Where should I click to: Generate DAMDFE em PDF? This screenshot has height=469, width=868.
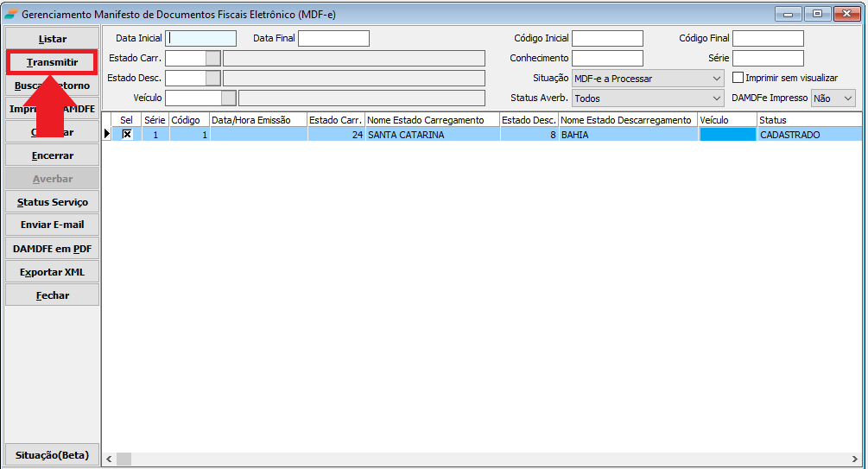point(52,249)
